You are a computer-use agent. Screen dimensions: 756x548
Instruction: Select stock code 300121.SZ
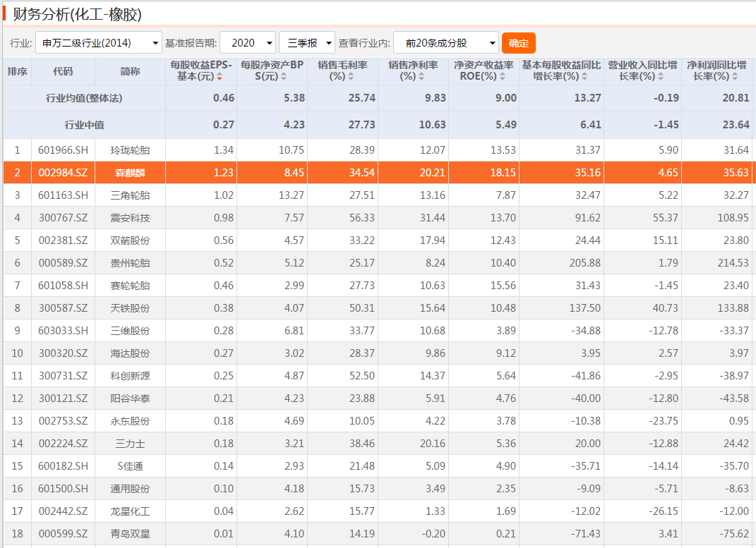pos(63,398)
